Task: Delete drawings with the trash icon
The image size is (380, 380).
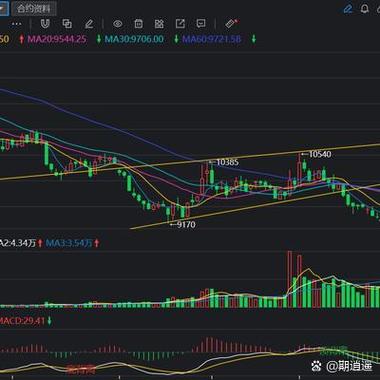Action: [x=138, y=24]
